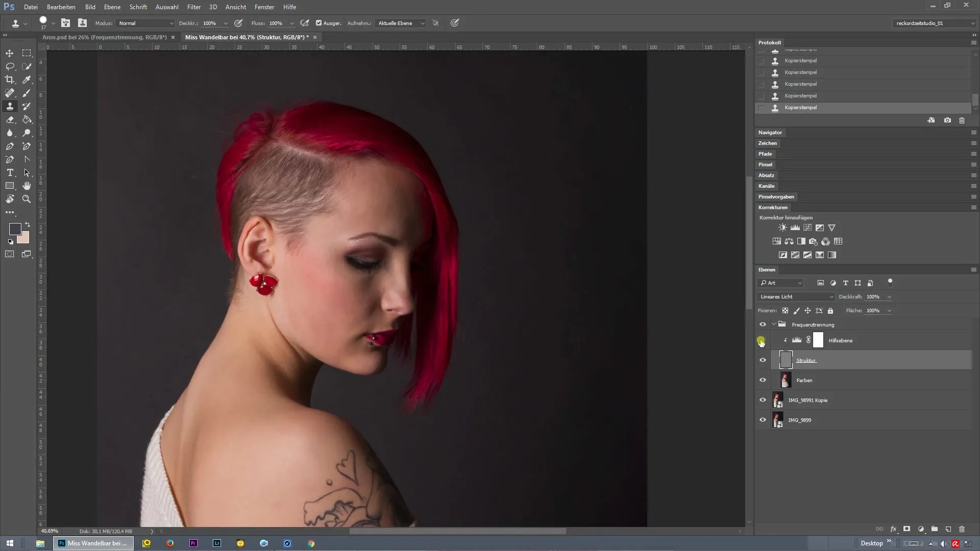This screenshot has width=980, height=551.
Task: Create new snapshot in Protokoll panel
Action: (x=947, y=120)
